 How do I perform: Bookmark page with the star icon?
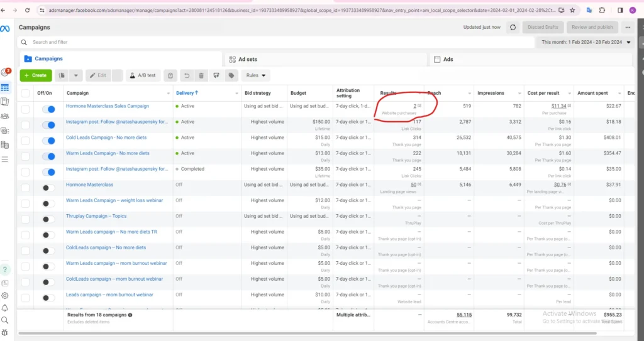point(572,10)
